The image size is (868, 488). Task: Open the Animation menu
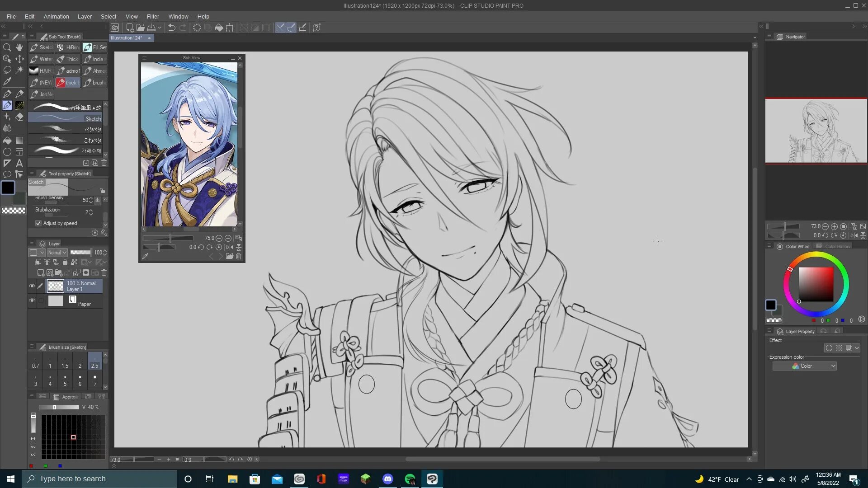(56, 17)
